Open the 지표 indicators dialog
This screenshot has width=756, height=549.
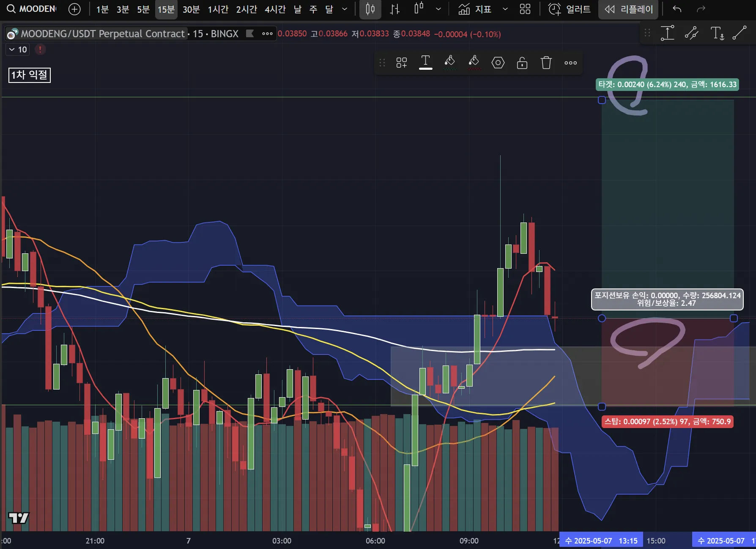(475, 9)
